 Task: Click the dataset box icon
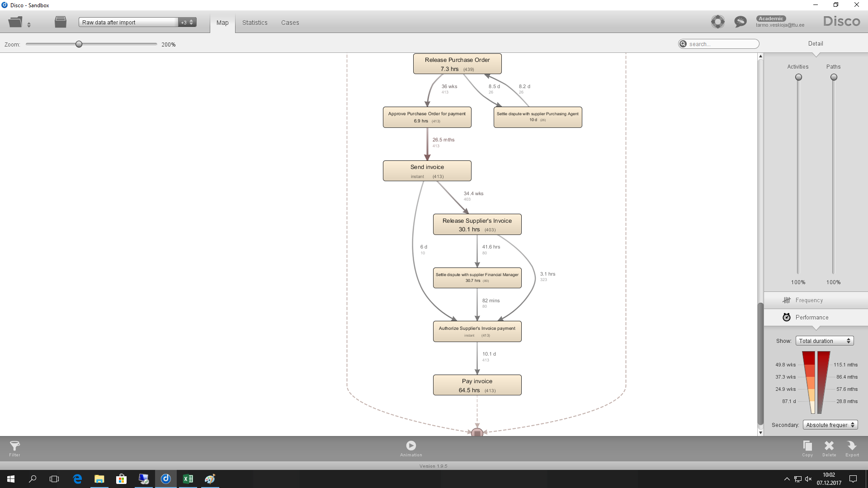click(61, 22)
